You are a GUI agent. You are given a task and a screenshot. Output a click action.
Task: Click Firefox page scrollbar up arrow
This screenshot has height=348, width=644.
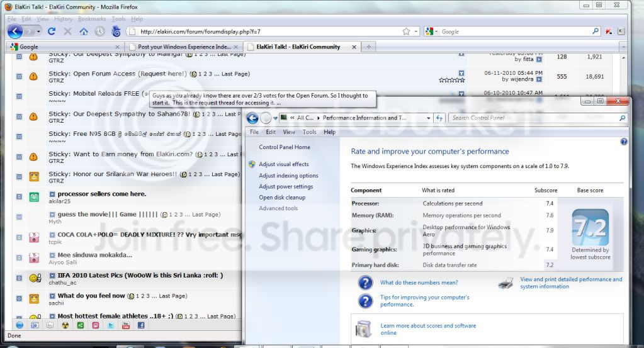(623, 58)
